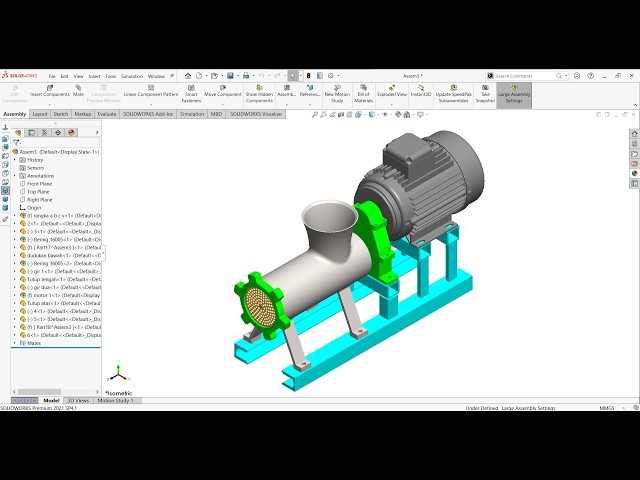Expand the 'motor 1<1>' component
This screenshot has height=480, width=640.
click(x=15, y=295)
